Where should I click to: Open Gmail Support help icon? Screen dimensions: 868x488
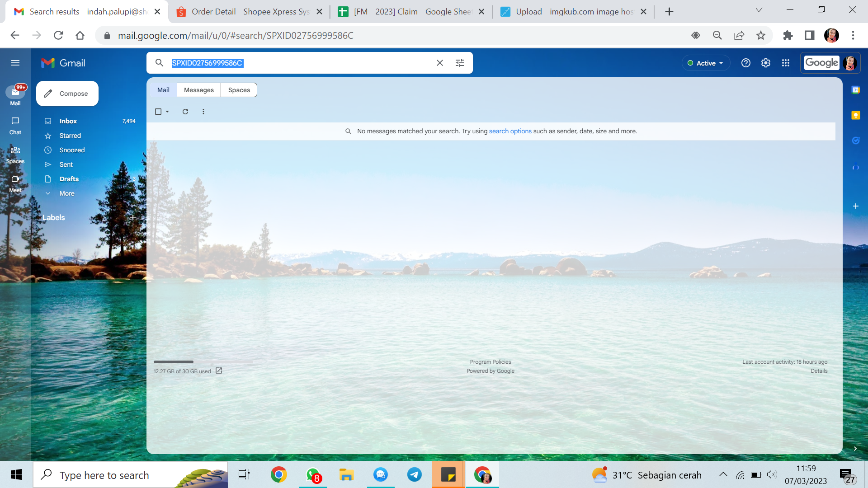click(746, 63)
